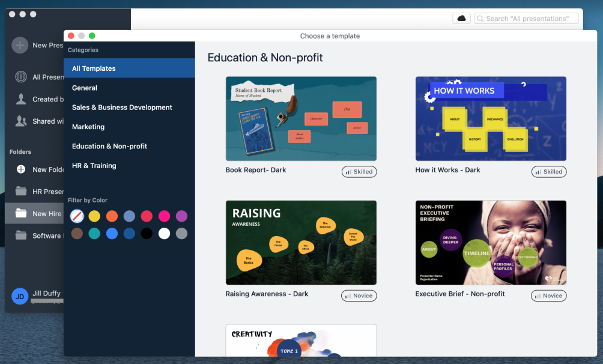Viewport: 603px width, 364px height.
Task: Filter templates by black color
Action: (x=147, y=233)
